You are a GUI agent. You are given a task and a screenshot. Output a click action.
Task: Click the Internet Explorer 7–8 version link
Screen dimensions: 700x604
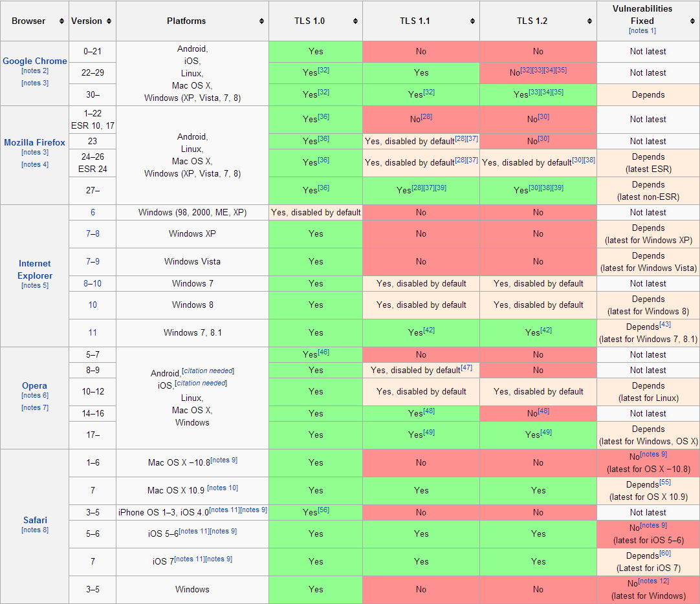(x=93, y=233)
